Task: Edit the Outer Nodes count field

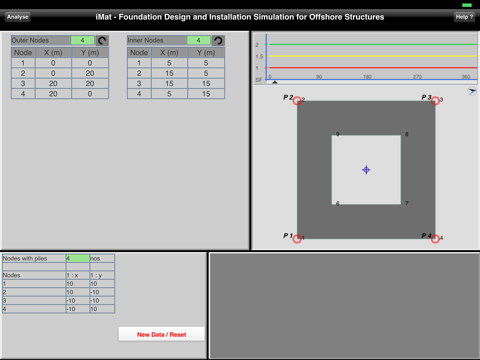Action: point(83,40)
